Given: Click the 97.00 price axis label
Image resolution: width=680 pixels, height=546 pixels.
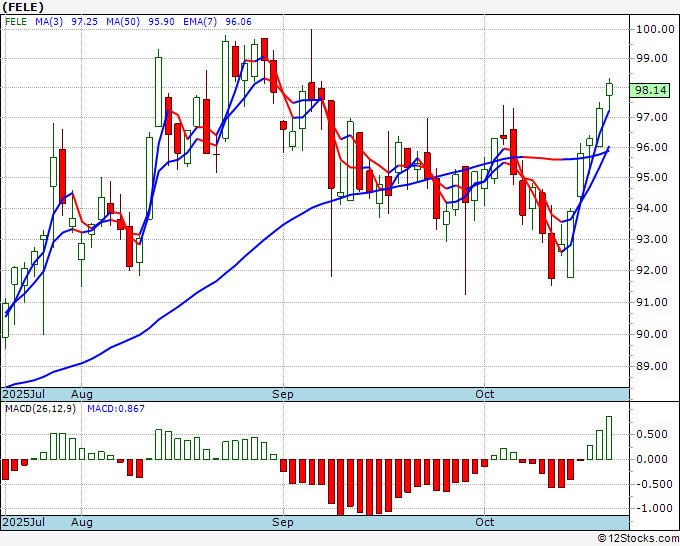Looking at the screenshot, I should (x=652, y=117).
